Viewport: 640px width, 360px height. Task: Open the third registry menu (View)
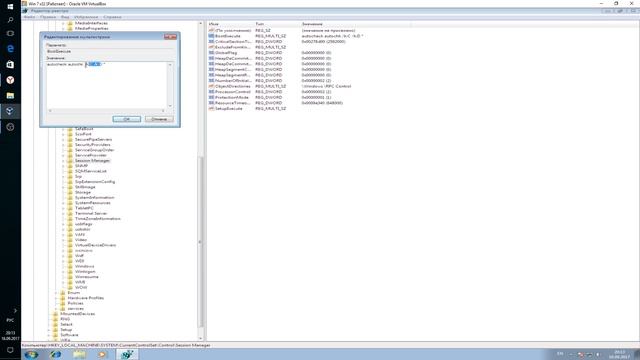click(65, 17)
